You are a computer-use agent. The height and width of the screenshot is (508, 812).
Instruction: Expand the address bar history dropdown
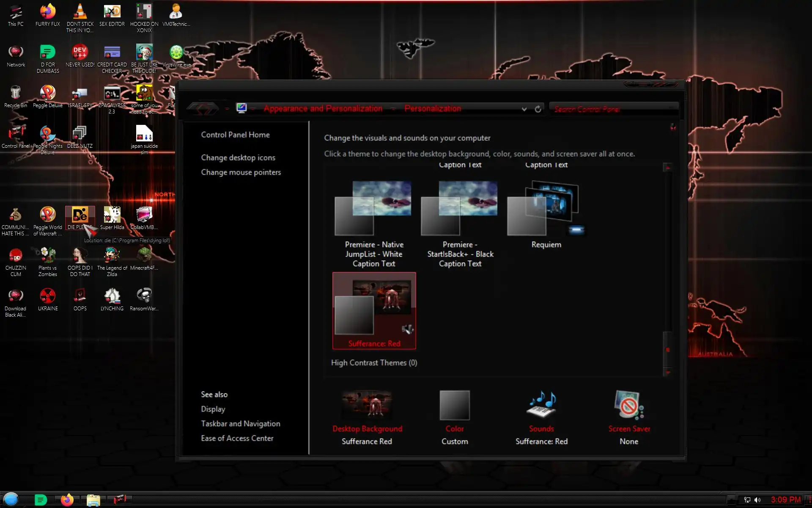[524, 109]
